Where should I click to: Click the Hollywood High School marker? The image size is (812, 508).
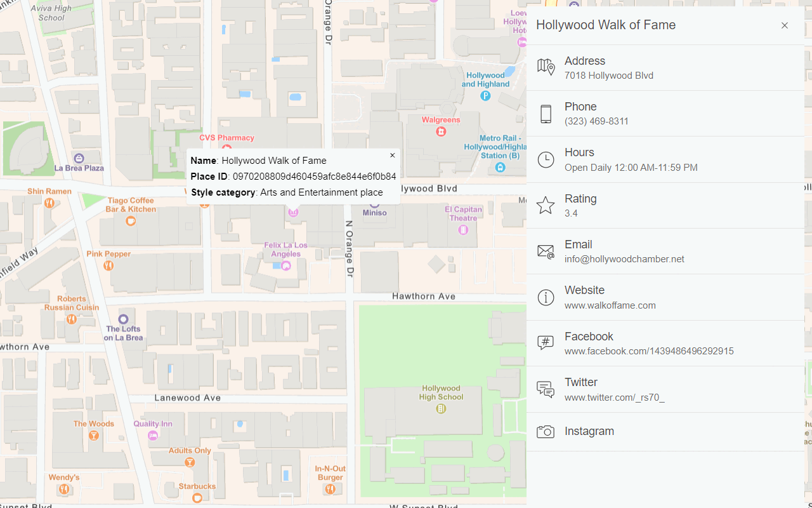coord(441,409)
